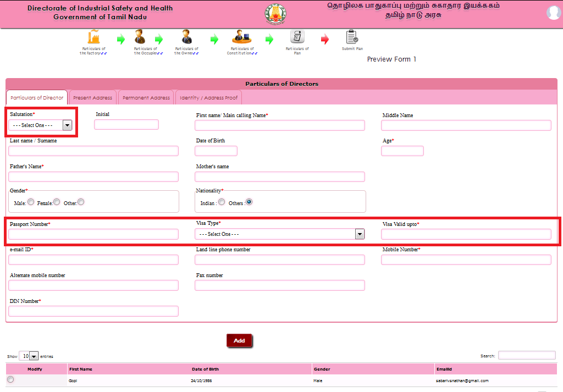Click the 'Directorate of Industrial Safety and Health' title
This screenshot has width=563, height=392.
click(x=100, y=8)
